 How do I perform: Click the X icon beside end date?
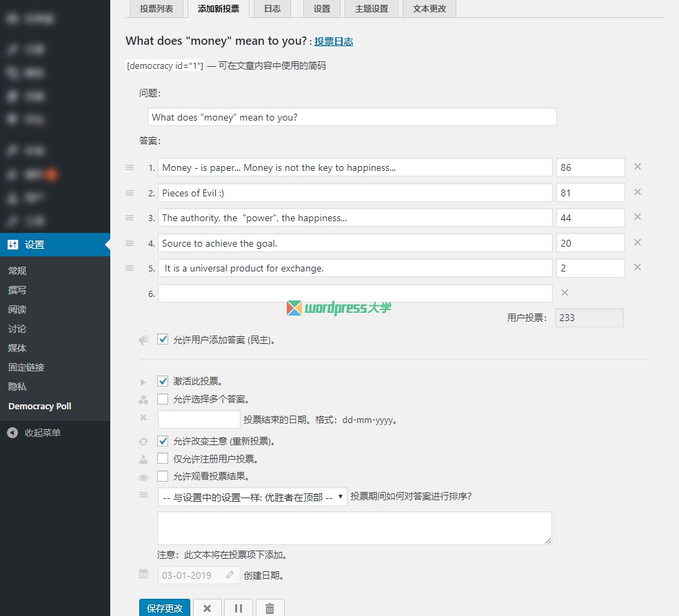click(143, 418)
